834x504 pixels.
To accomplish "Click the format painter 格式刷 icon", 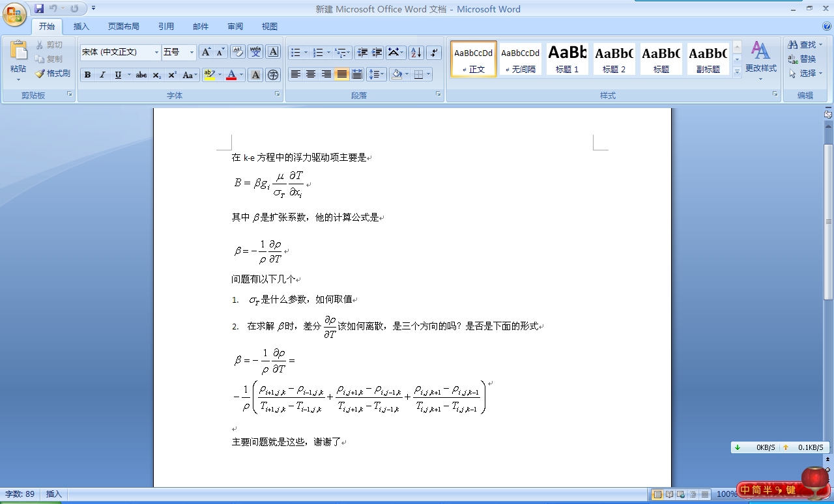I will (x=53, y=74).
